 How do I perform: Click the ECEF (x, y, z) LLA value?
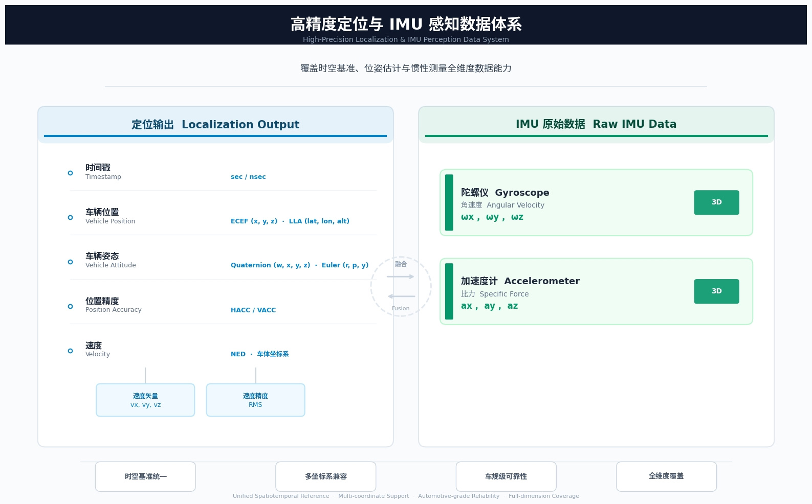290,221
